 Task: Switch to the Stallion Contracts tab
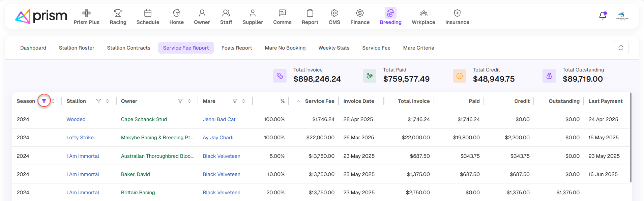(128, 48)
